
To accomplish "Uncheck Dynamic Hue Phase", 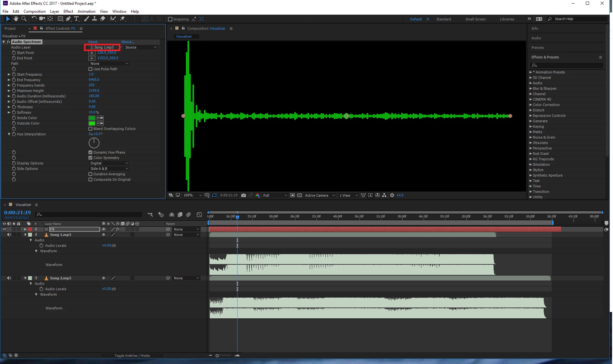I will [x=90, y=152].
